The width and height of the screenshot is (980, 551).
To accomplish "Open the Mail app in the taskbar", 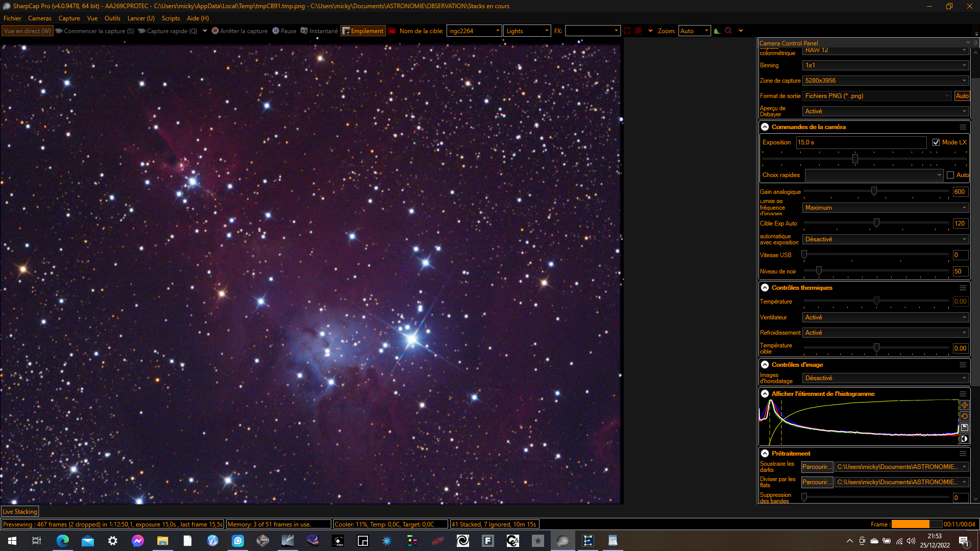I will click(88, 541).
